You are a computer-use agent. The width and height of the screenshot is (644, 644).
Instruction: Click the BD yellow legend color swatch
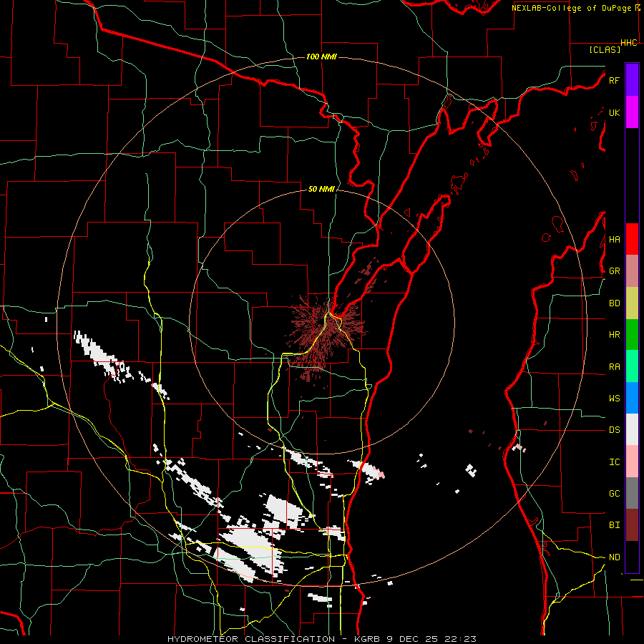click(632, 303)
